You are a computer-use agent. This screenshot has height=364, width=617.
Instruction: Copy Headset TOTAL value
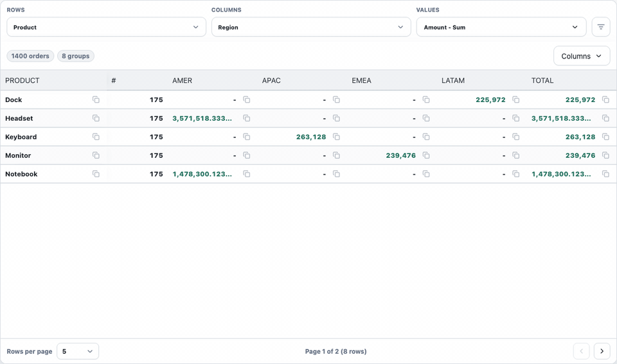pyautogui.click(x=605, y=118)
